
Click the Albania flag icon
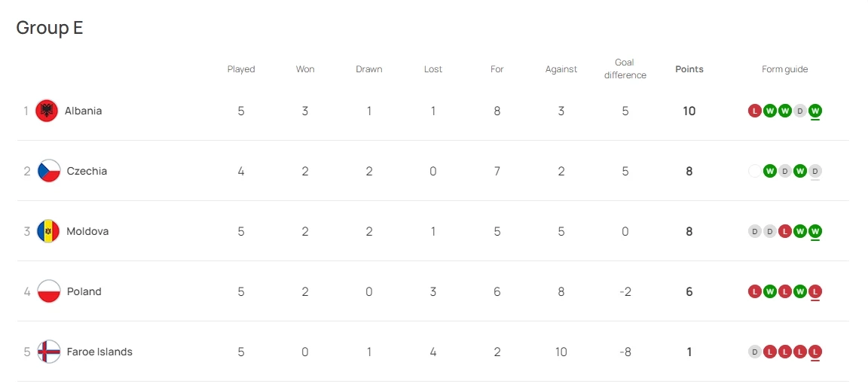(x=47, y=111)
